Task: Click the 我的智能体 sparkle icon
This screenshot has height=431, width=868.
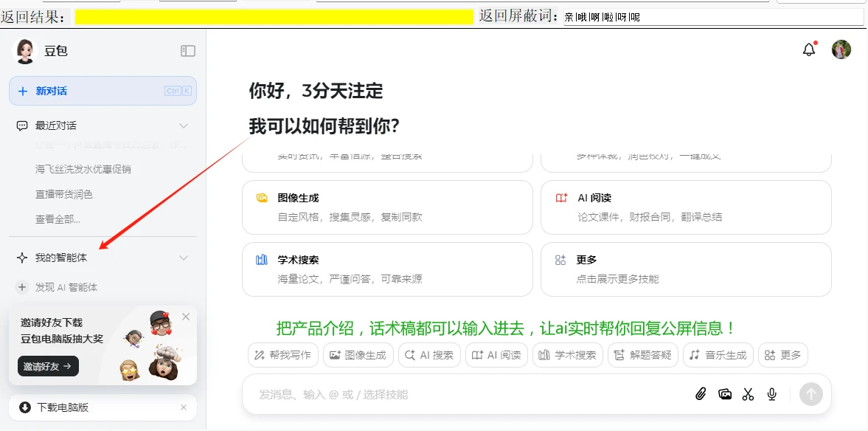Action: [22, 258]
